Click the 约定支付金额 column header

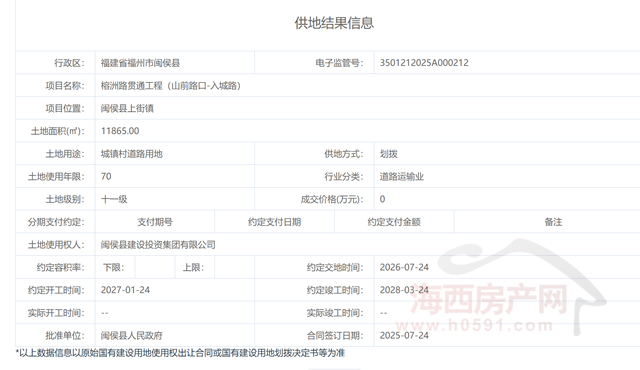pos(394,222)
